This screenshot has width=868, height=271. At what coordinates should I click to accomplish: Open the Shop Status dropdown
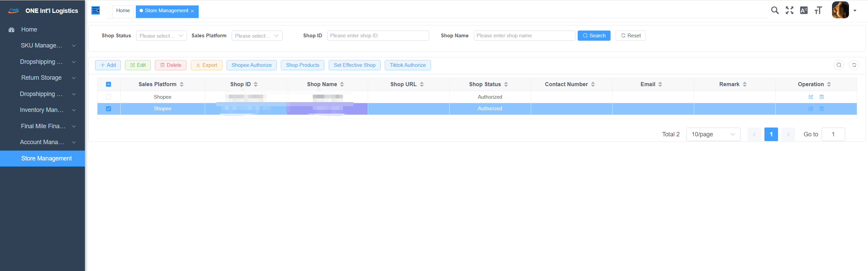tap(161, 36)
